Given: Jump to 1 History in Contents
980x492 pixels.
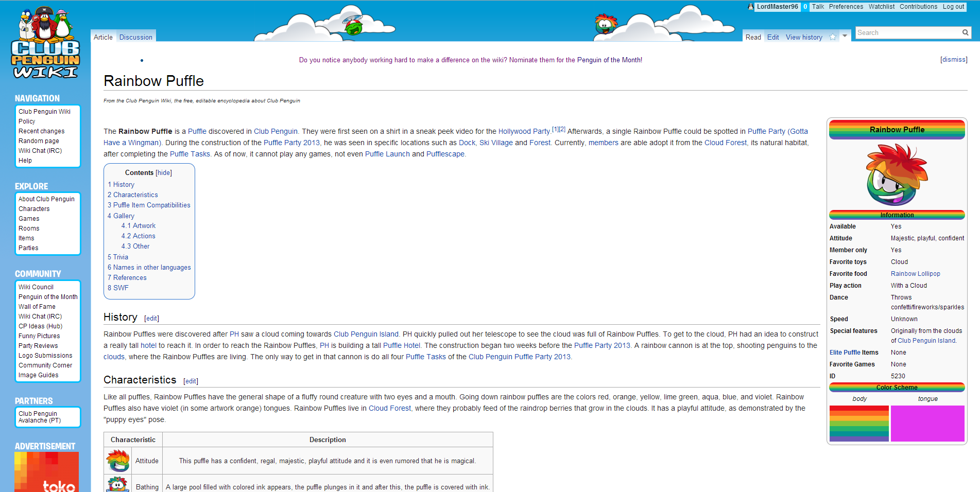Looking at the screenshot, I should [x=121, y=185].
